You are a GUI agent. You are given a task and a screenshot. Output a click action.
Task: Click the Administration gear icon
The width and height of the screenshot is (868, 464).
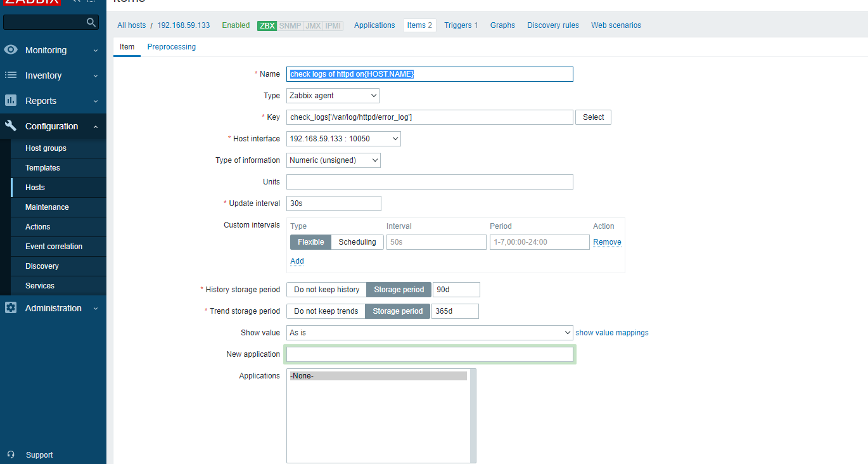coord(11,308)
